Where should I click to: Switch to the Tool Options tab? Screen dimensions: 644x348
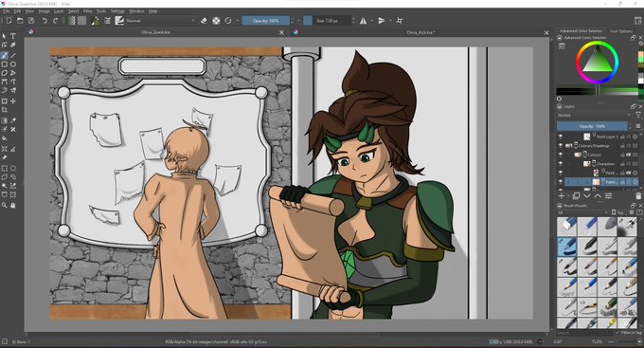(x=621, y=31)
